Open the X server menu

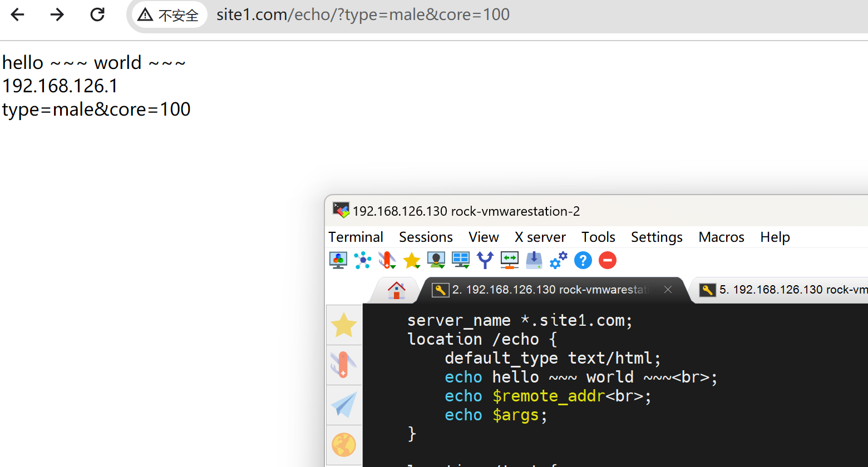(540, 237)
